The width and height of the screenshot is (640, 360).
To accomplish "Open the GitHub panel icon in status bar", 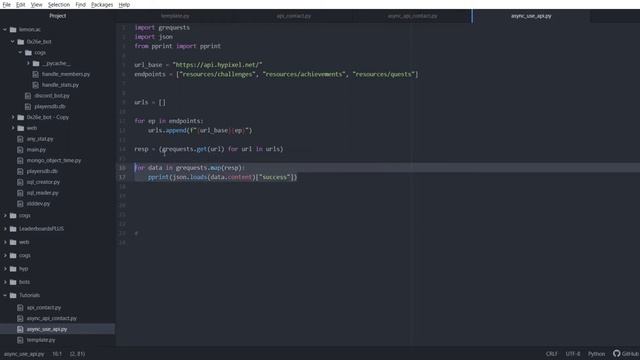I will coord(617,353).
